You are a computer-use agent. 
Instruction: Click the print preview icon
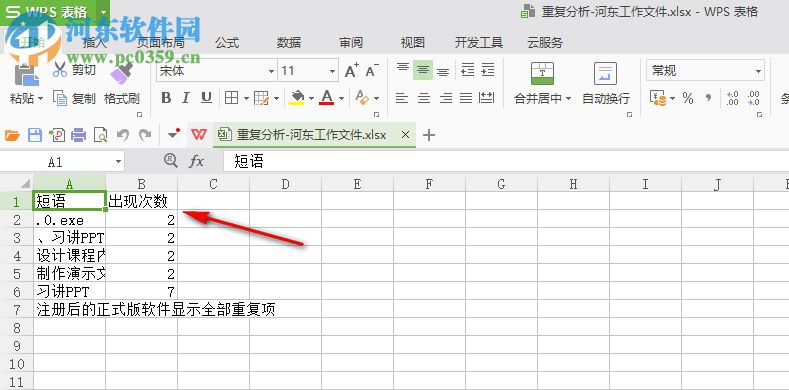click(x=101, y=135)
